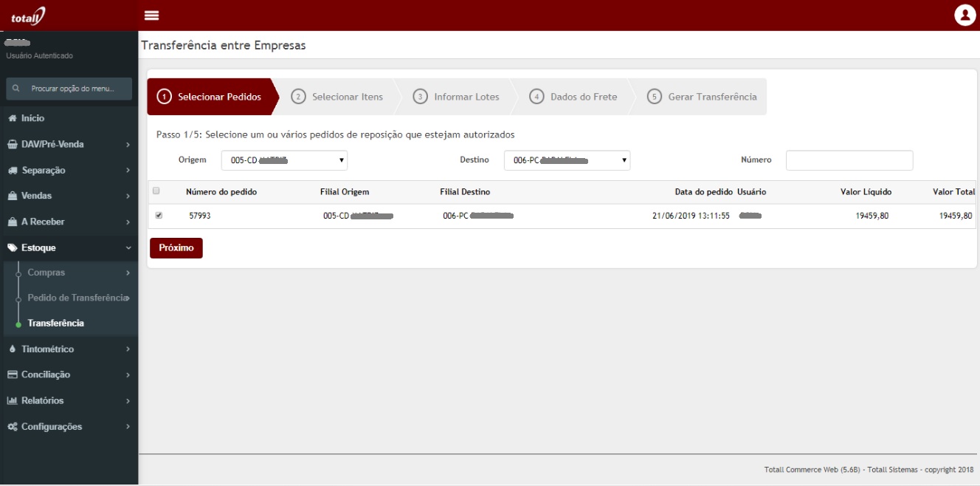
Task: Click the Conciliação card icon
Action: click(13, 374)
